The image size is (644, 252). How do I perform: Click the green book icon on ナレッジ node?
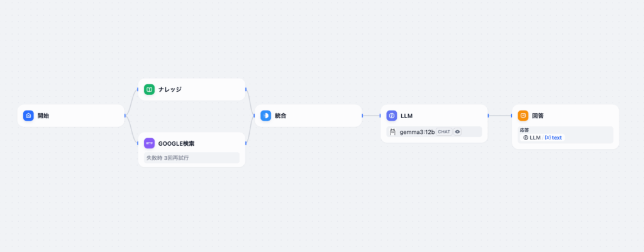point(149,89)
